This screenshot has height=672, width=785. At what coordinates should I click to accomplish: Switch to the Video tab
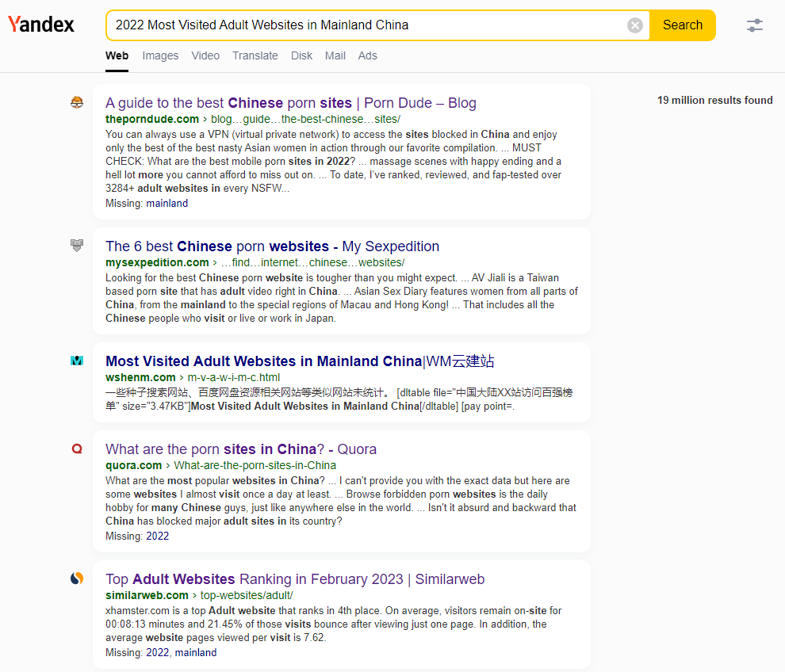point(205,55)
